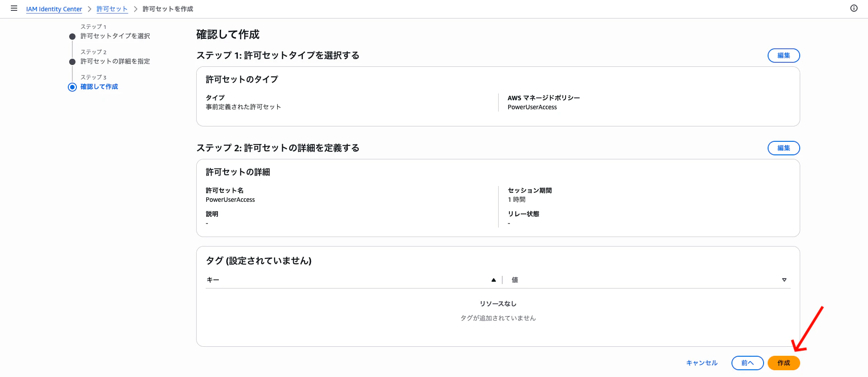Select the 確認して作成 step indicator circle
This screenshot has height=377, width=868.
tap(72, 87)
